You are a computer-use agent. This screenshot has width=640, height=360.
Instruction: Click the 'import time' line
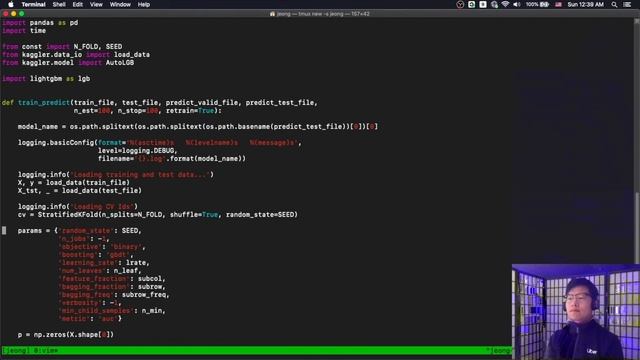[24, 31]
